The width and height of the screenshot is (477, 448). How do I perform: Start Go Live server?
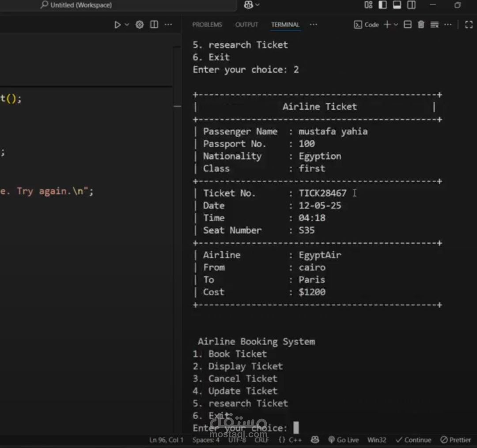tap(344, 440)
